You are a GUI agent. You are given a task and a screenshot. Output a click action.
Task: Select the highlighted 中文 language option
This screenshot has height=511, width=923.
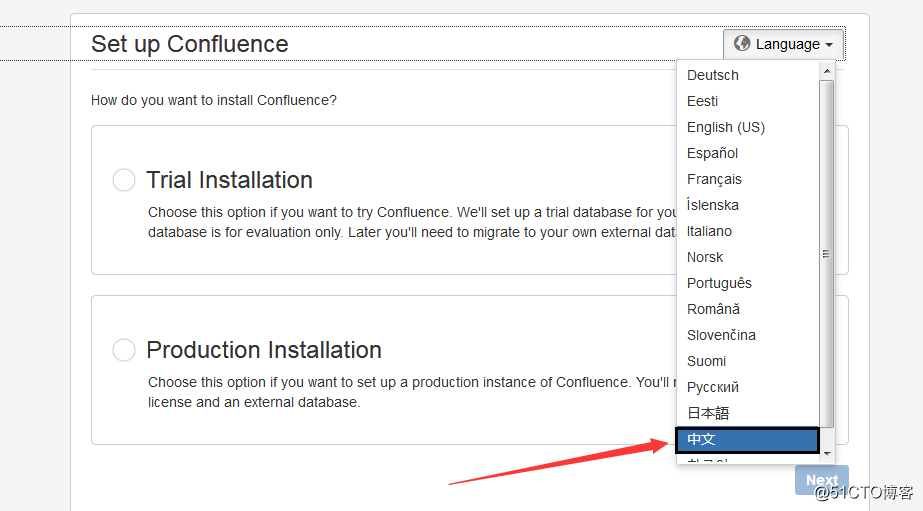(x=746, y=439)
